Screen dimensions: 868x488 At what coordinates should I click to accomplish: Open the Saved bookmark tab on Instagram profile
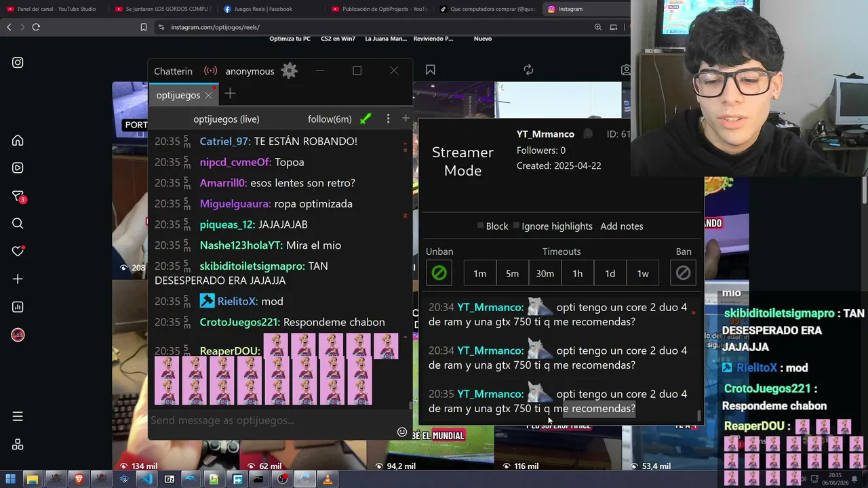[430, 70]
